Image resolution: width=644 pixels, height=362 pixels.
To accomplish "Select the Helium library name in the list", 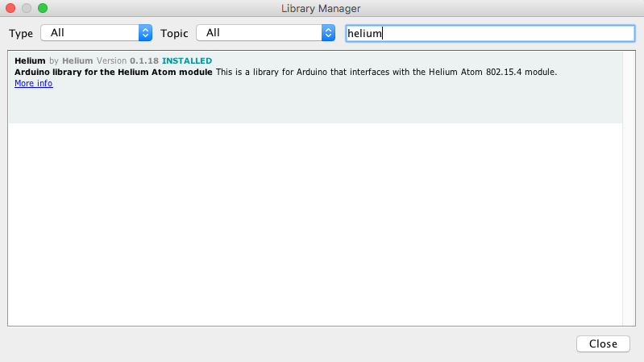I will point(30,61).
